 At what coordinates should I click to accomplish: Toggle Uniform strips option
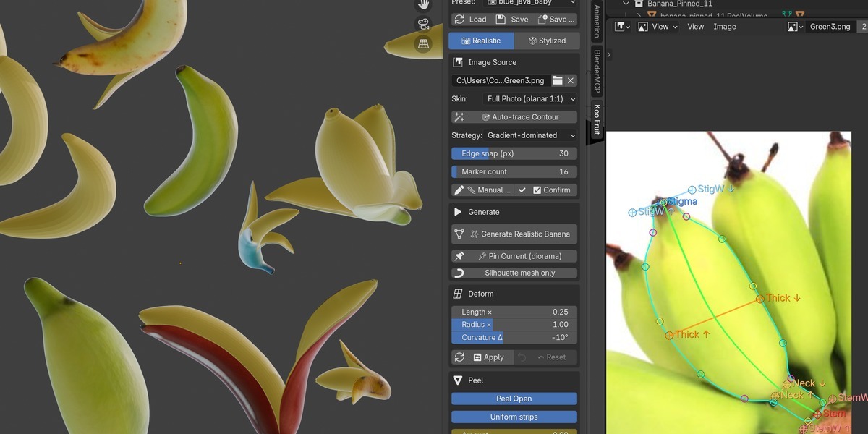[x=514, y=417]
